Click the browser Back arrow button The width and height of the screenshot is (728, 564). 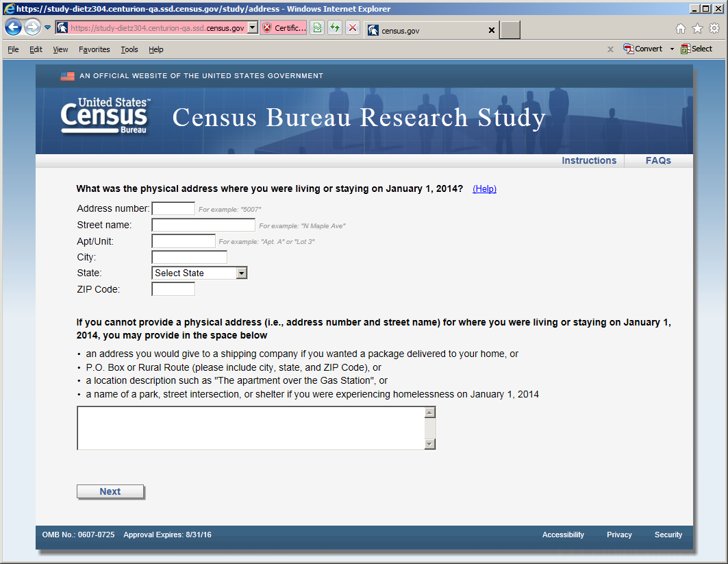tap(13, 27)
